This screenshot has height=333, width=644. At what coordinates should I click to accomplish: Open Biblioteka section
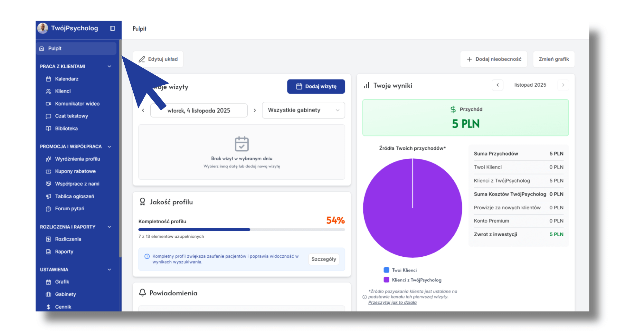click(66, 128)
